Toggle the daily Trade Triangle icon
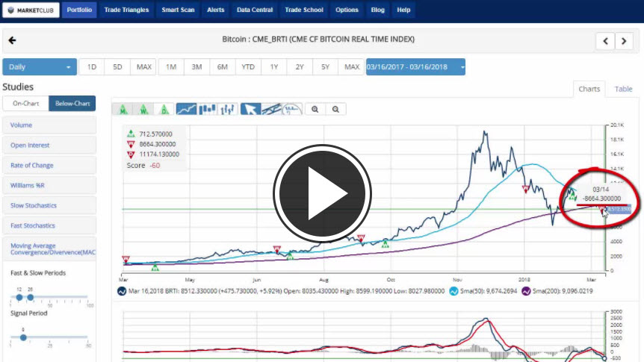Screen dimensions: 644x362 164,109
